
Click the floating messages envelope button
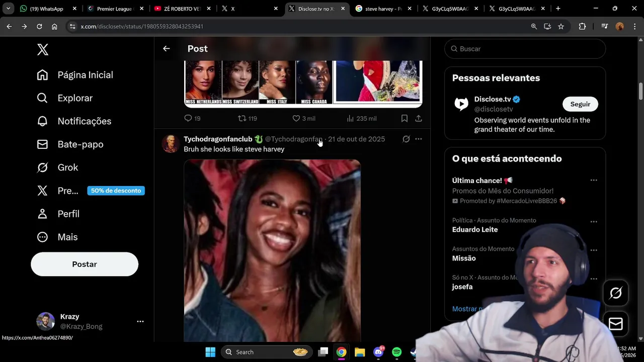click(616, 324)
